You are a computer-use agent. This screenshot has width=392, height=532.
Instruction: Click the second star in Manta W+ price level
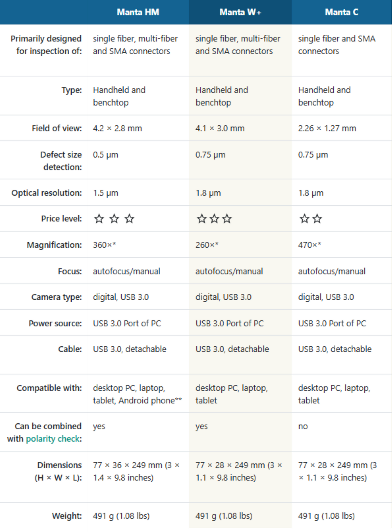click(x=214, y=219)
